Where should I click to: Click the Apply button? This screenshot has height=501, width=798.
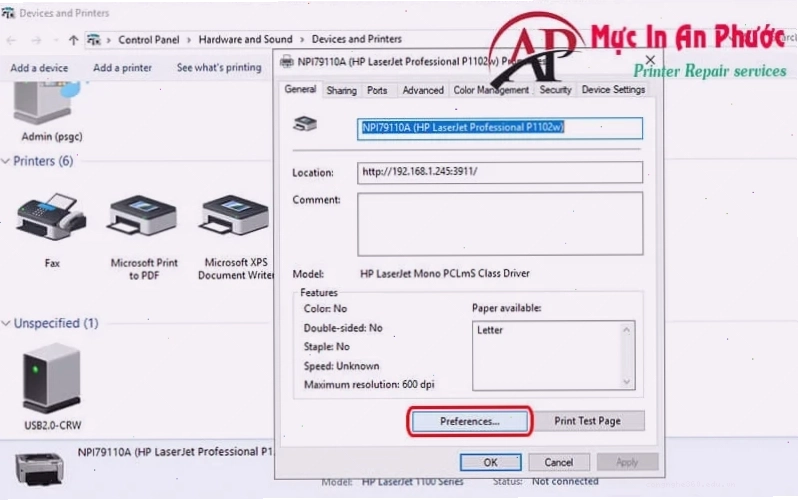[x=627, y=462]
